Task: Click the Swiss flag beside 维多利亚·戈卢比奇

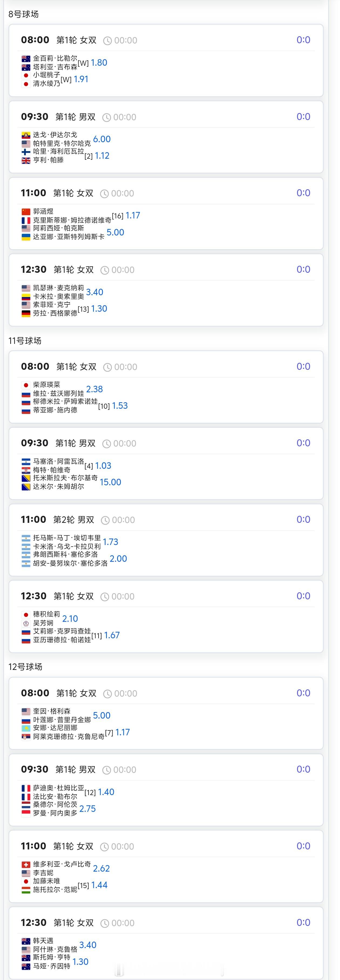Action: coord(26,864)
